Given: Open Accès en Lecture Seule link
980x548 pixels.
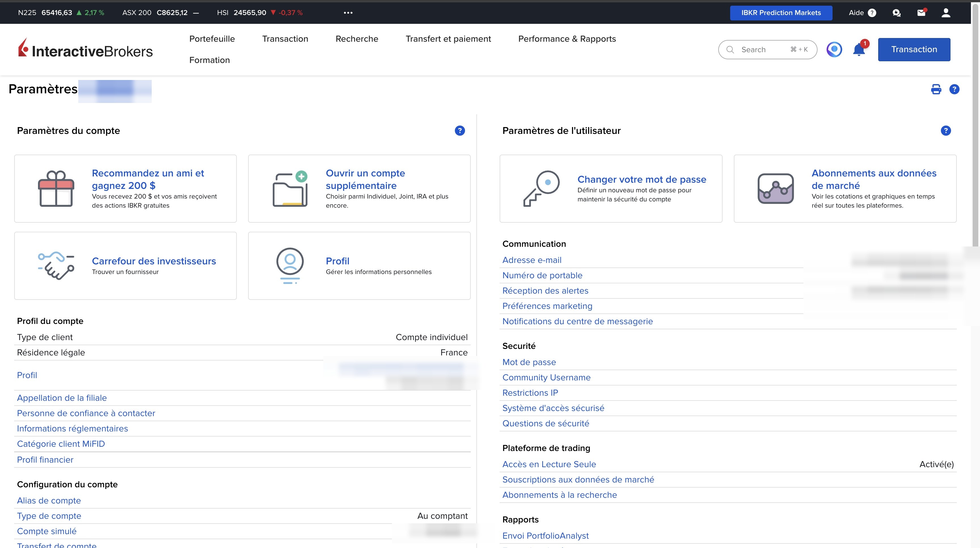Looking at the screenshot, I should click(549, 464).
